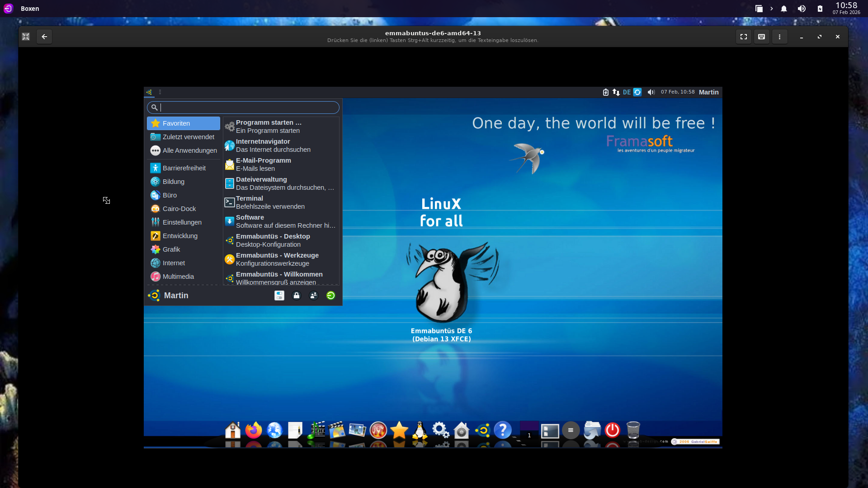The width and height of the screenshot is (868, 488).
Task: Toggle the volume icon in XFCE panel
Action: 651,92
